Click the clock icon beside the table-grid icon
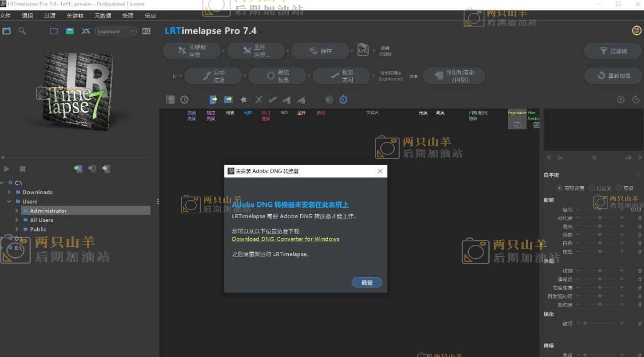This screenshot has width=644, height=357. click(184, 100)
